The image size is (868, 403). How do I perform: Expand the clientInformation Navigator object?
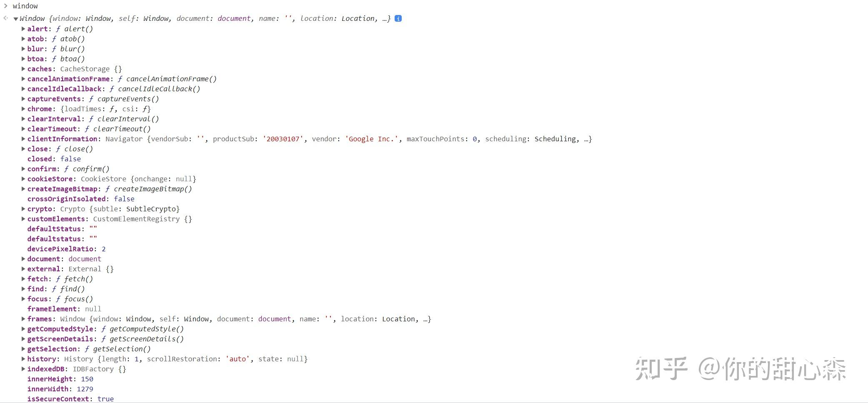pos(23,139)
